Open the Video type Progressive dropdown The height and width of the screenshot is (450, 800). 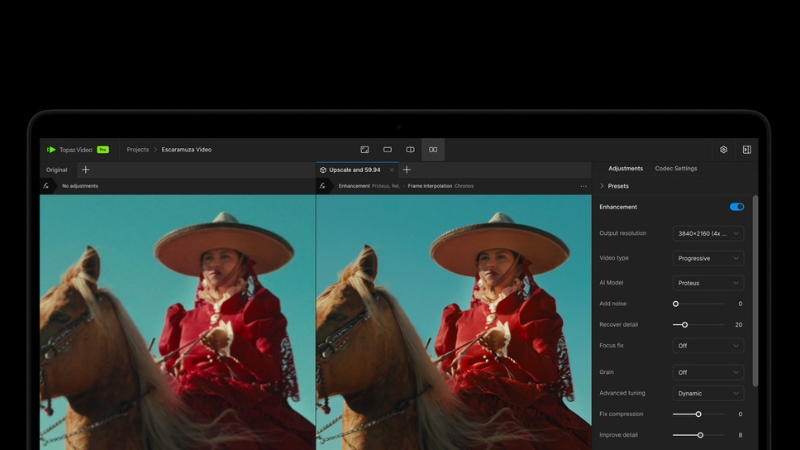coord(708,258)
